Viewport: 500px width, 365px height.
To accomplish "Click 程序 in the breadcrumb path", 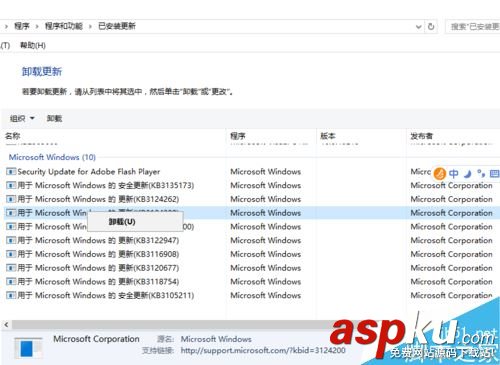I will 22,26.
